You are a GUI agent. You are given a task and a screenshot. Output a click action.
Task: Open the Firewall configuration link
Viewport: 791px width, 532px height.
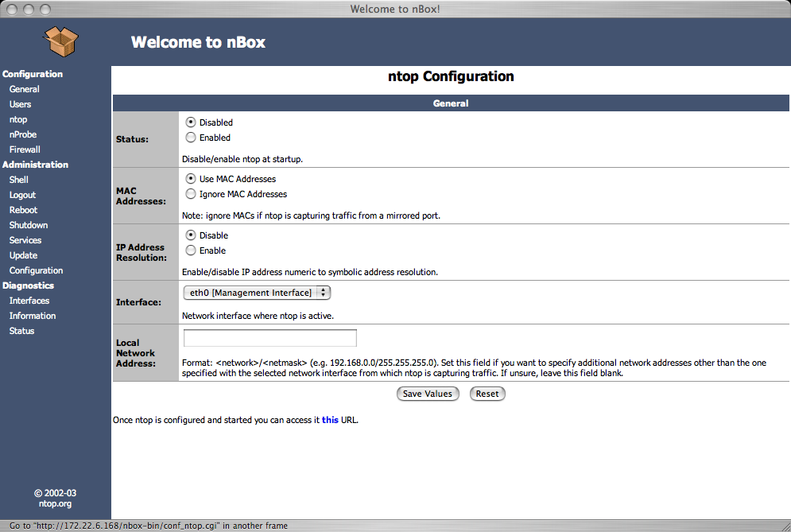25,150
